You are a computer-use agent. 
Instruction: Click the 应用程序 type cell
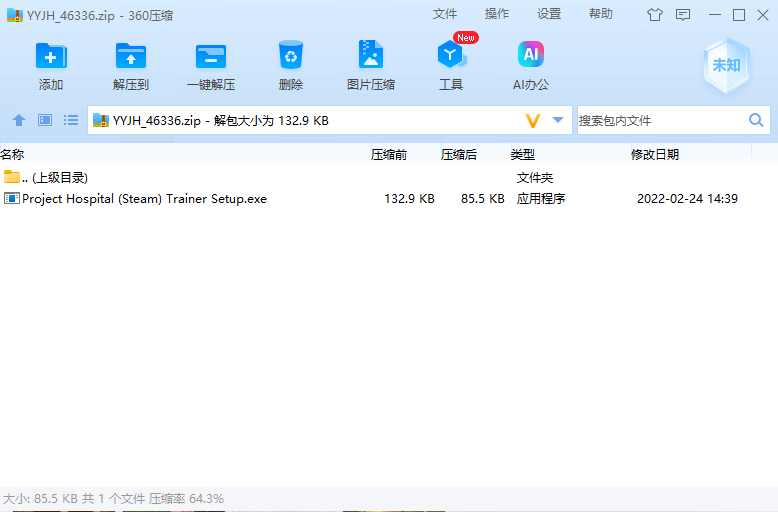pyautogui.click(x=541, y=199)
